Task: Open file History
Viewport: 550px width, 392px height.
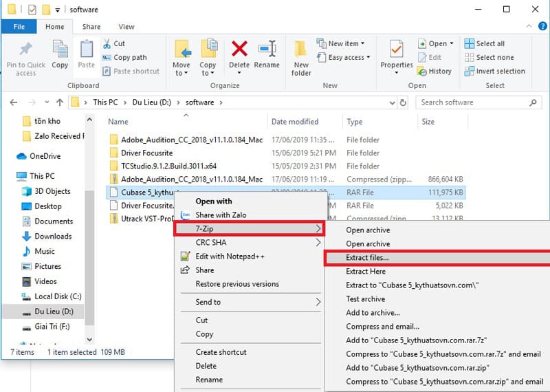Action: click(x=434, y=72)
